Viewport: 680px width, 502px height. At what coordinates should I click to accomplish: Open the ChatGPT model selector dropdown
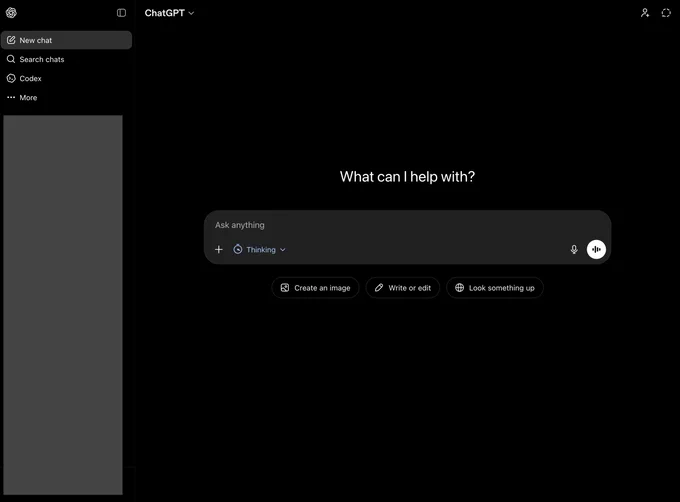169,13
